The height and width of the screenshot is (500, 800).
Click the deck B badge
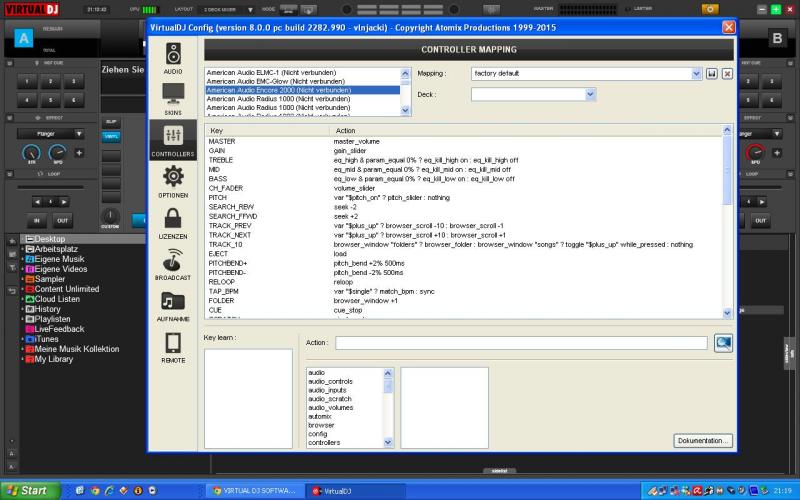coord(777,38)
